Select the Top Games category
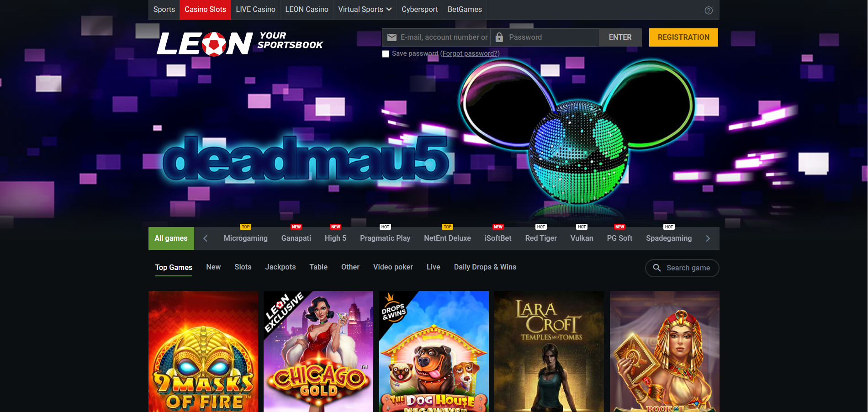868x412 pixels. 174,268
